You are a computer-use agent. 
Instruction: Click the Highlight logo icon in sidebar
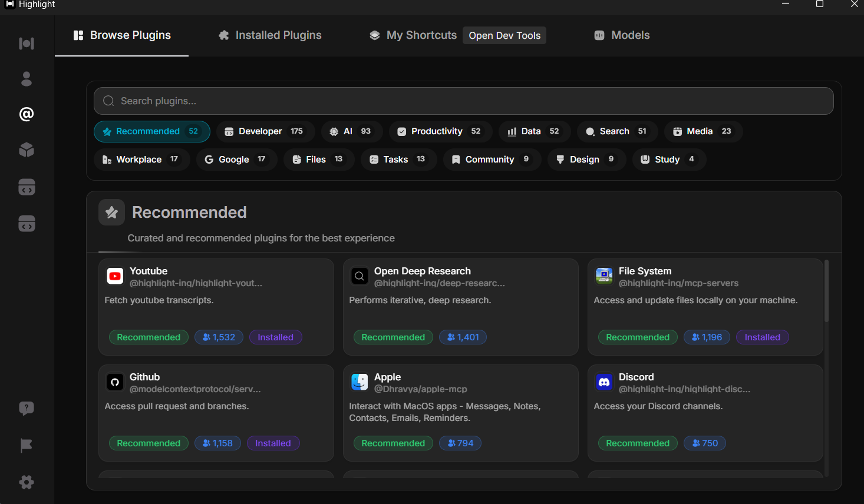click(x=27, y=44)
